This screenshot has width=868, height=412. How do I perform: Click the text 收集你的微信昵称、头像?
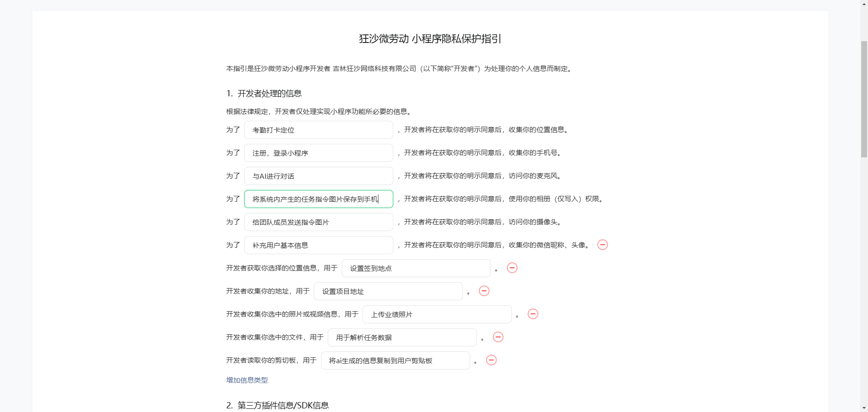click(x=547, y=245)
